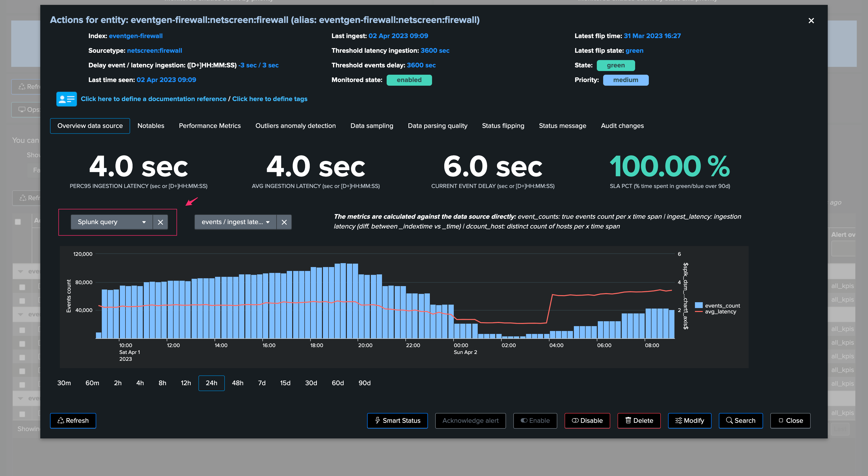The image size is (868, 476).
Task: Open the events / ingest latency dropdown
Action: pyautogui.click(x=236, y=222)
